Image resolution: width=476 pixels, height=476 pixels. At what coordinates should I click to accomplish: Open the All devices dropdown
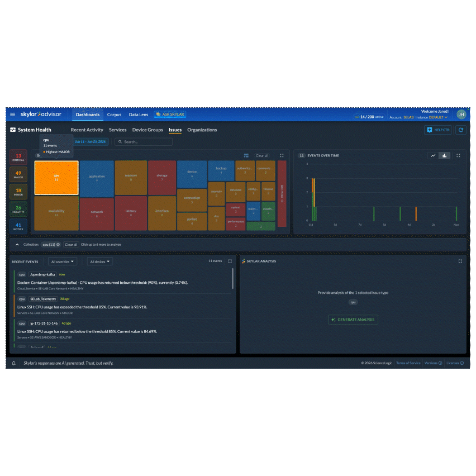pos(100,261)
